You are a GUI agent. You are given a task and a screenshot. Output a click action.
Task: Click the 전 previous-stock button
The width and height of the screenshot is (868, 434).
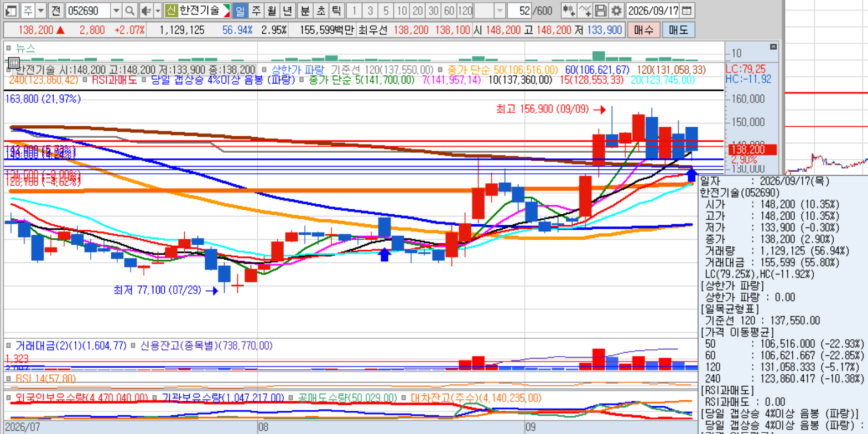click(x=56, y=11)
